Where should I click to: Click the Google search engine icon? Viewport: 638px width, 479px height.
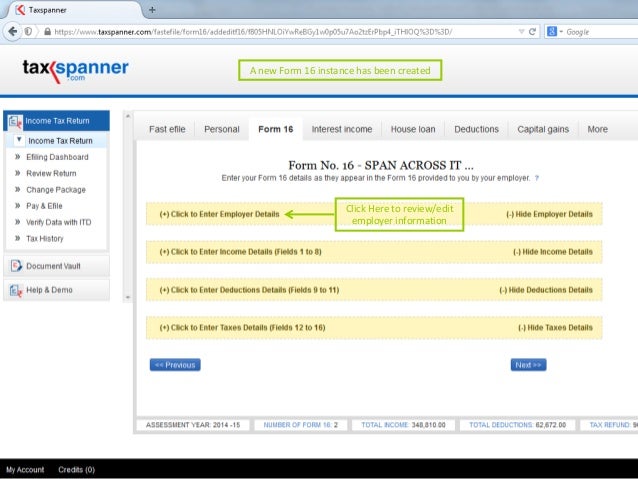pos(552,31)
